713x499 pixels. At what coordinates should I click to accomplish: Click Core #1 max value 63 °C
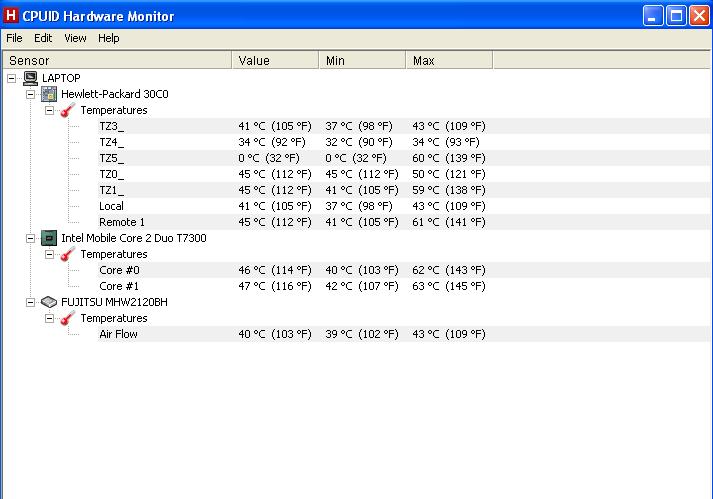click(449, 286)
